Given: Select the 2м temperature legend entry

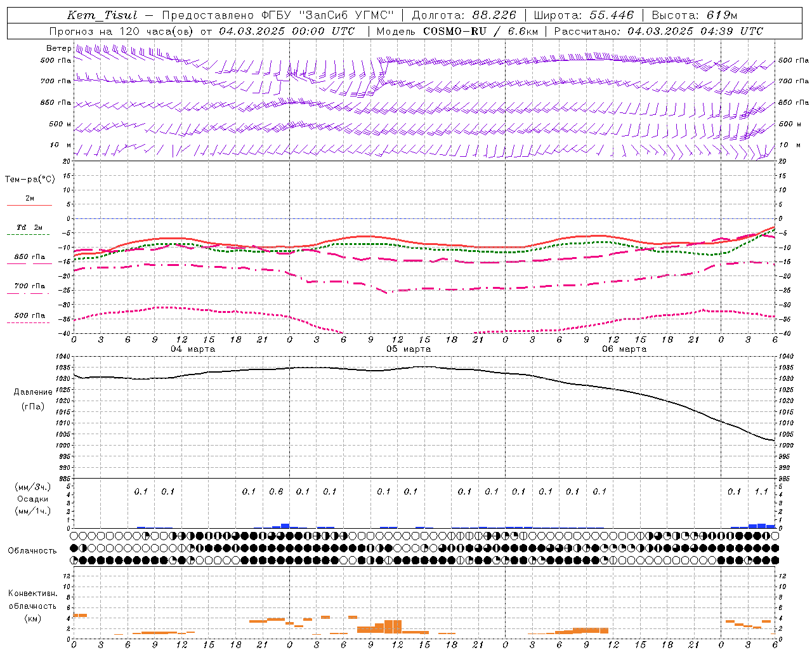Looking at the screenshot, I should pos(30,199).
